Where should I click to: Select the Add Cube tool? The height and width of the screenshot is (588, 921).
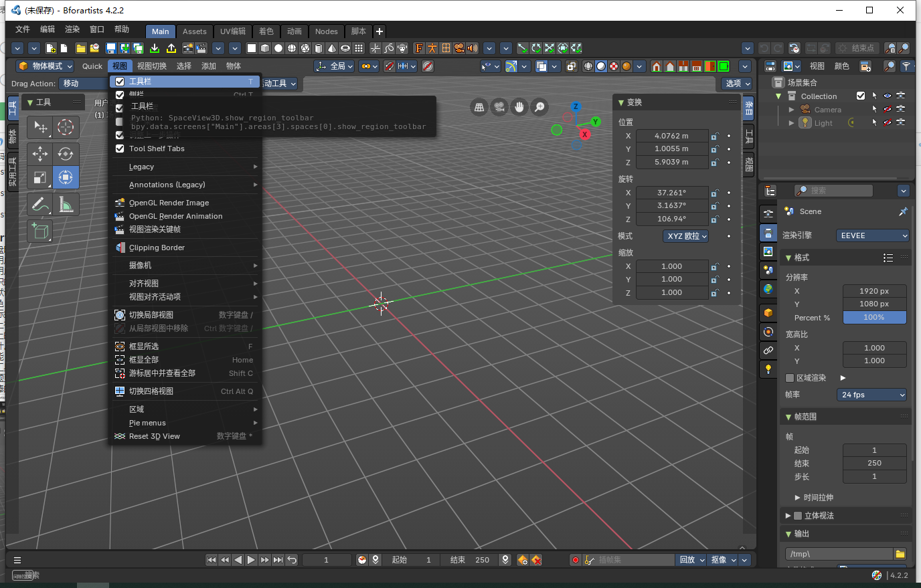pos(40,231)
